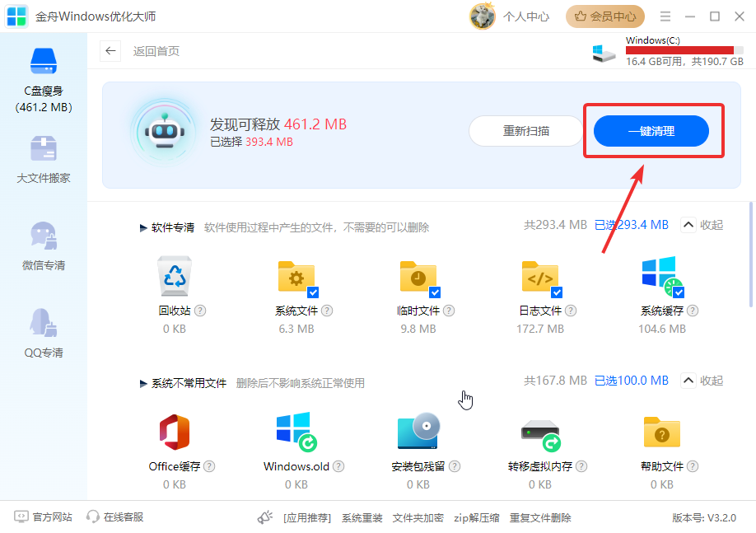756x533 pixels.
Task: Click the vertical scrollbar thumb
Action: point(751,255)
